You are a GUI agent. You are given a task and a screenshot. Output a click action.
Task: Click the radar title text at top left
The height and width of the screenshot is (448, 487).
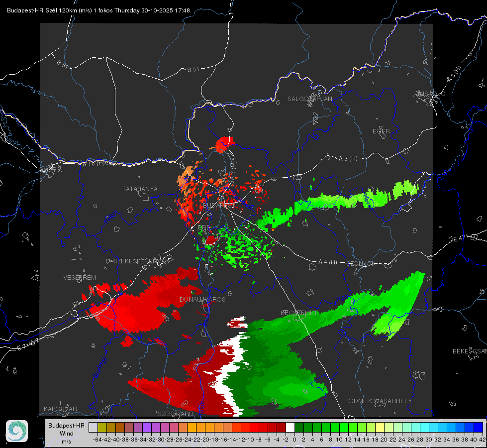pyautogui.click(x=98, y=10)
